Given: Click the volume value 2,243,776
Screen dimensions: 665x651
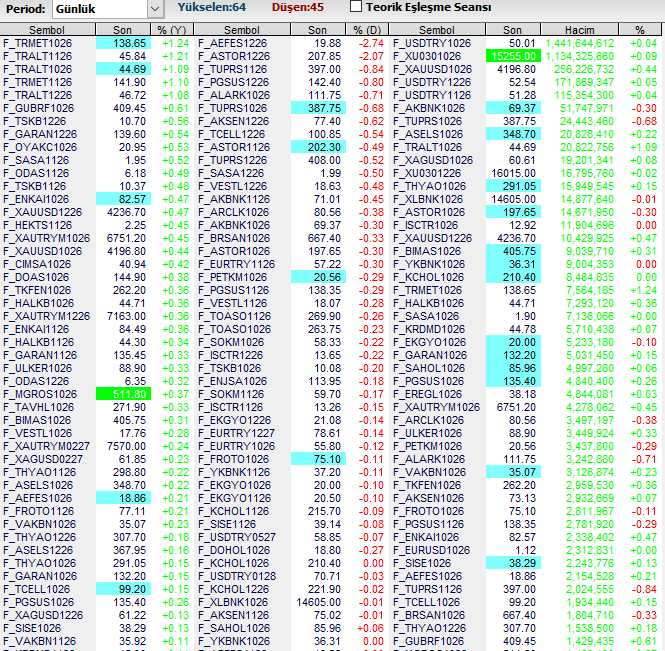Looking at the screenshot, I should (590, 563).
